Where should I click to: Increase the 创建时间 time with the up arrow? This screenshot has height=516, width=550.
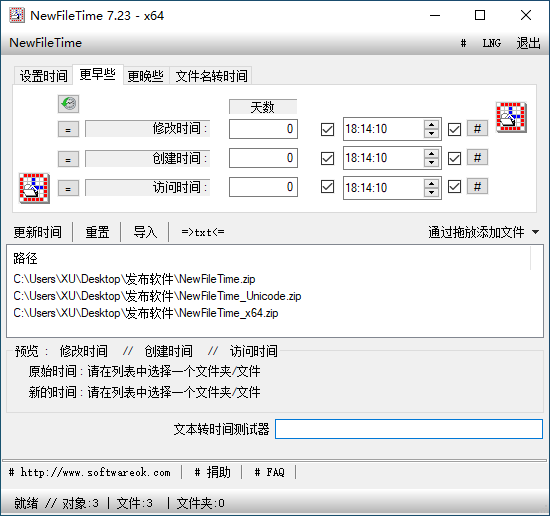click(431, 154)
